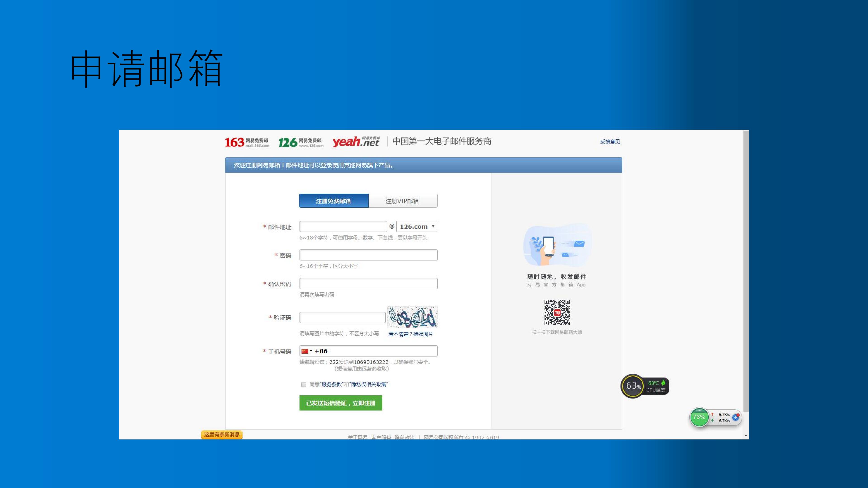Switch to the 注册VIP邮箱 tab

(403, 201)
